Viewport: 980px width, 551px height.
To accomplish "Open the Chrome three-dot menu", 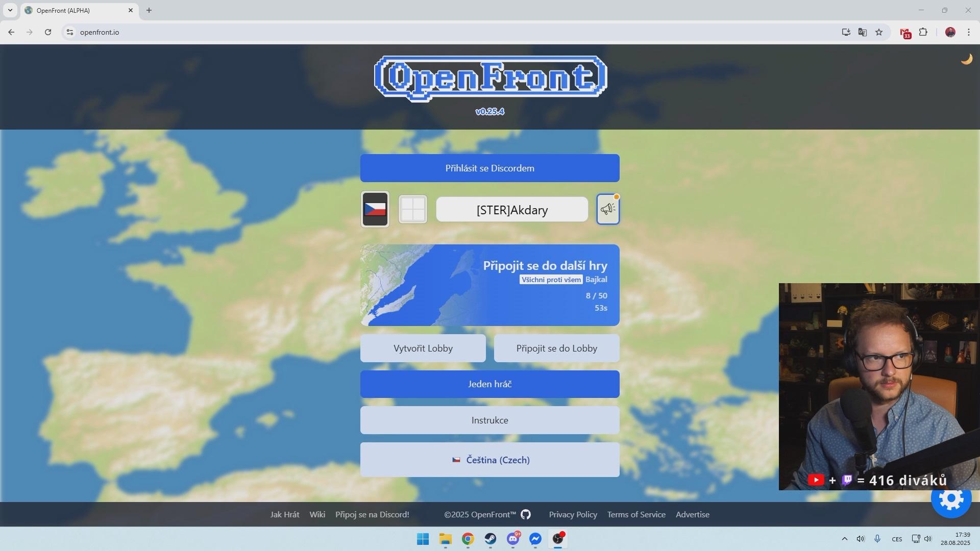I will click(969, 32).
